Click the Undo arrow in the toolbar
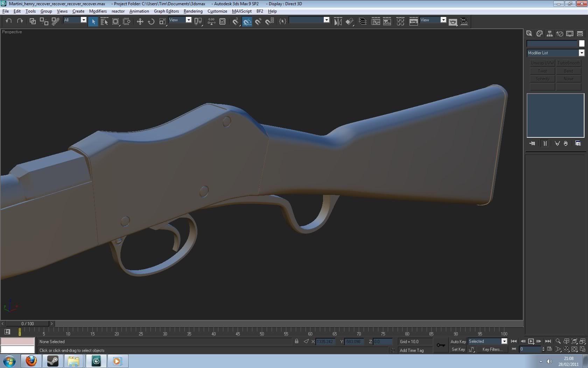 (x=9, y=21)
